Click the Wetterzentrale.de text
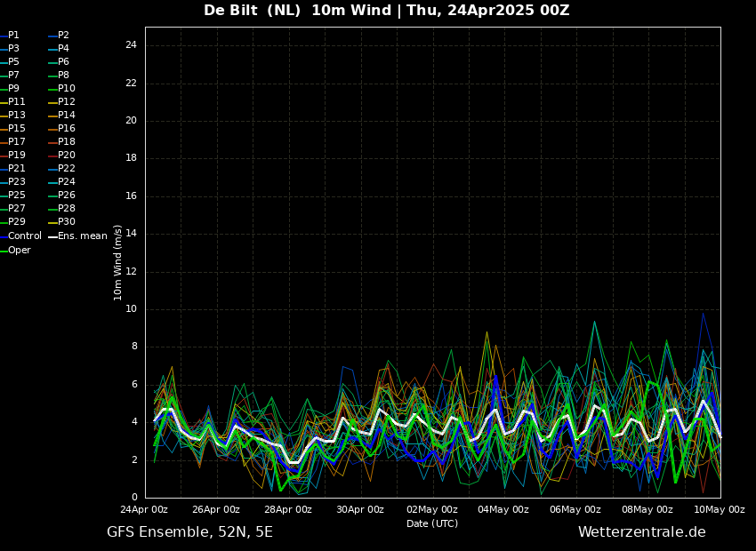Image resolution: width=756 pixels, height=551 pixels. (x=641, y=532)
